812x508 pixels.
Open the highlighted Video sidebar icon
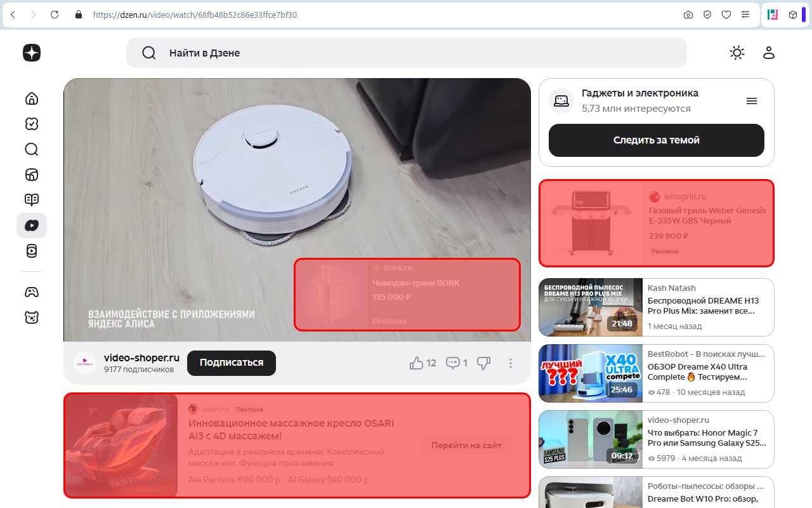(32, 225)
